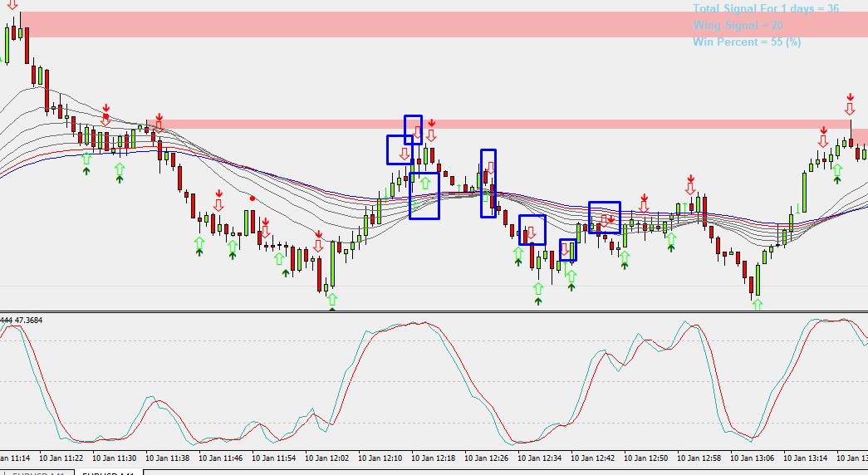Click the '10 Jan 11:22' time axis label
Image resolution: width=868 pixels, height=475 pixels.
click(61, 458)
